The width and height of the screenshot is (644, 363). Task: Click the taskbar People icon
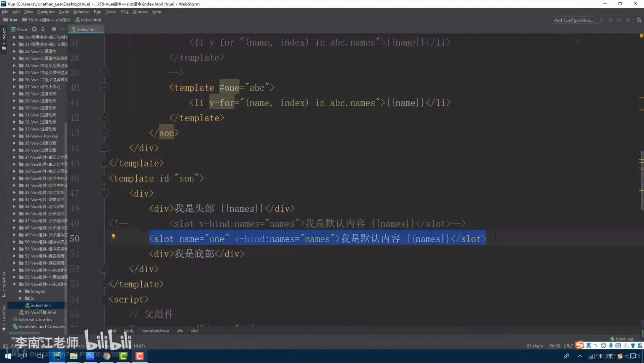(x=566, y=356)
